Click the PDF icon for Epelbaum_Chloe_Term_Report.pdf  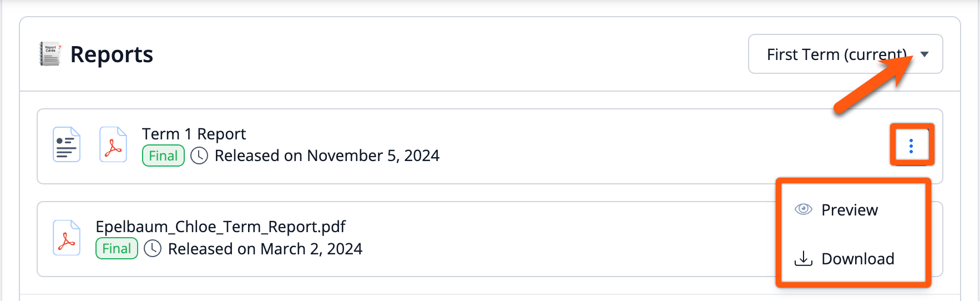[x=67, y=238]
